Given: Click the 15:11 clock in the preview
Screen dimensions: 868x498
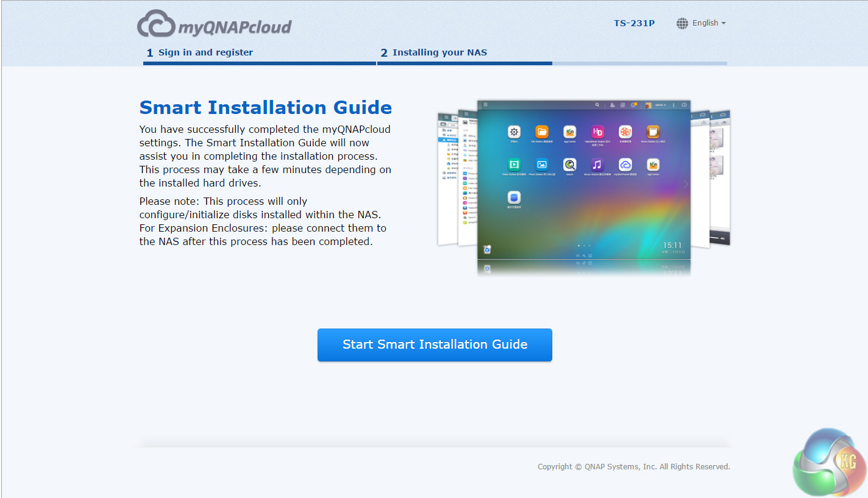Looking at the screenshot, I should click(x=672, y=245).
